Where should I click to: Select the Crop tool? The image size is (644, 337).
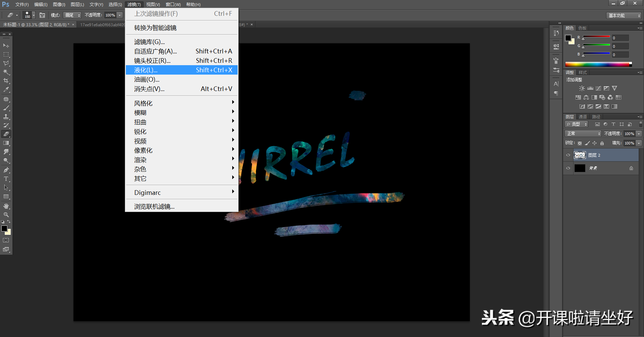tap(6, 81)
